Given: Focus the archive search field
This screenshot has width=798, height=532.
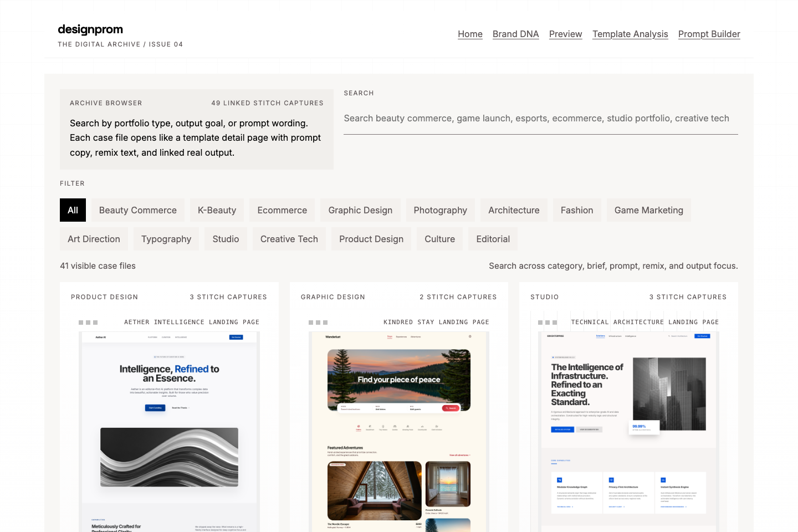Looking at the screenshot, I should [540, 119].
